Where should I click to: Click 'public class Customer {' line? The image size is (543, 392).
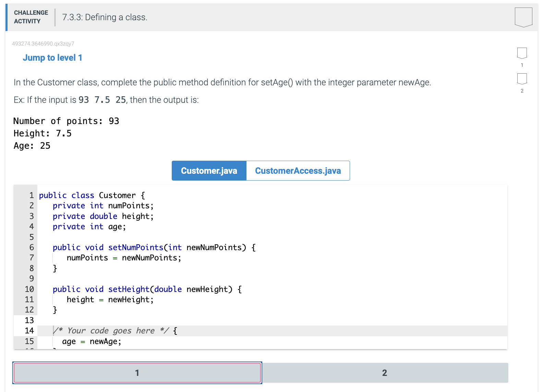[x=92, y=195]
